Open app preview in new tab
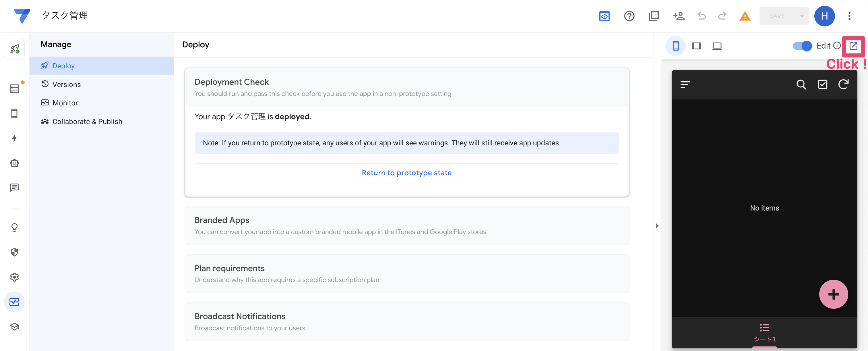This screenshot has height=351, width=868. click(x=853, y=46)
